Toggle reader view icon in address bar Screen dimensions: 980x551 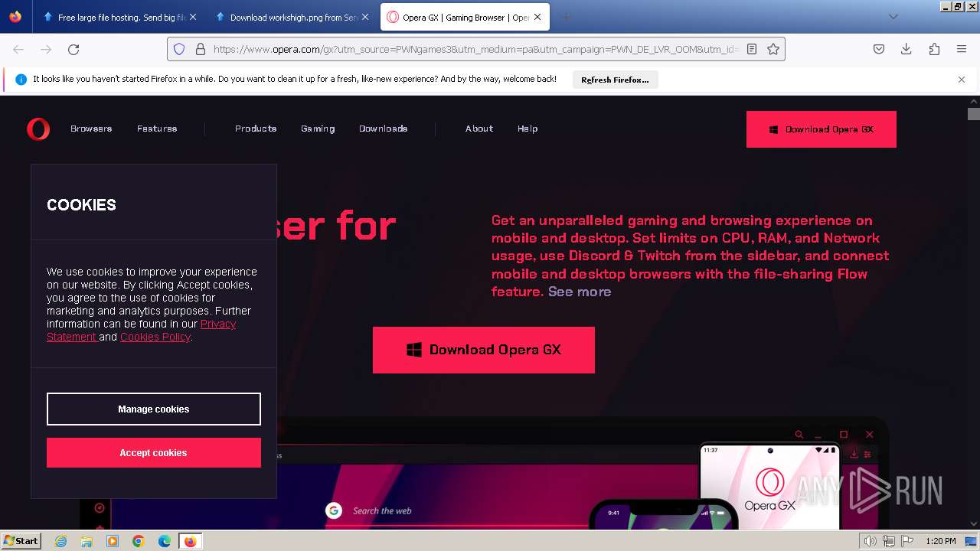752,49
